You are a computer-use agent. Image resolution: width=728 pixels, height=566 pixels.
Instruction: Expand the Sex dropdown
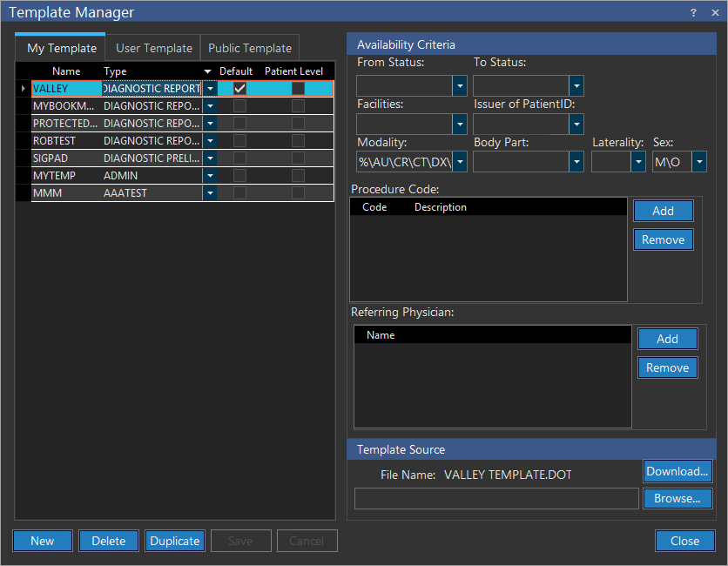(x=698, y=162)
